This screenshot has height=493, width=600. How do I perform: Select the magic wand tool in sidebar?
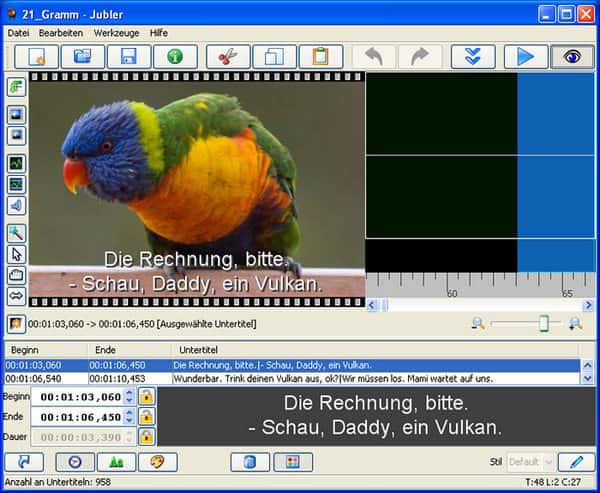pos(17,232)
